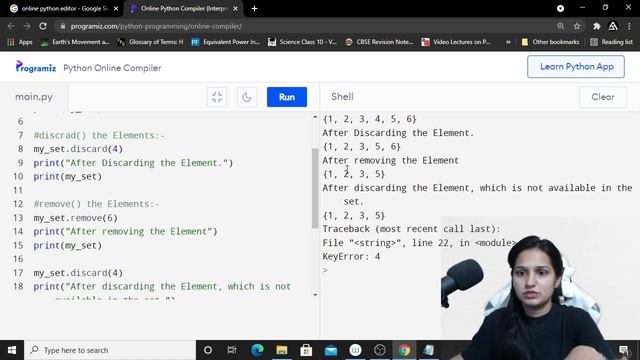This screenshot has height=360, width=640.
Task: Open CBSE Revision Notes bookmark
Action: 379,42
